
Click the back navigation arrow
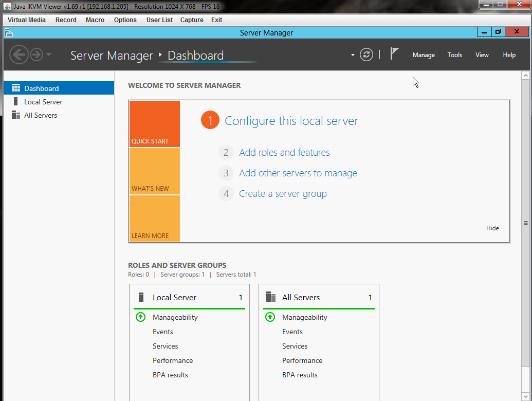point(19,54)
